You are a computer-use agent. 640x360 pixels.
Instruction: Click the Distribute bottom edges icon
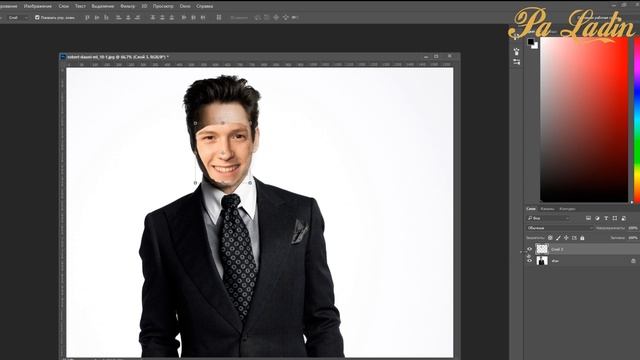click(171, 18)
